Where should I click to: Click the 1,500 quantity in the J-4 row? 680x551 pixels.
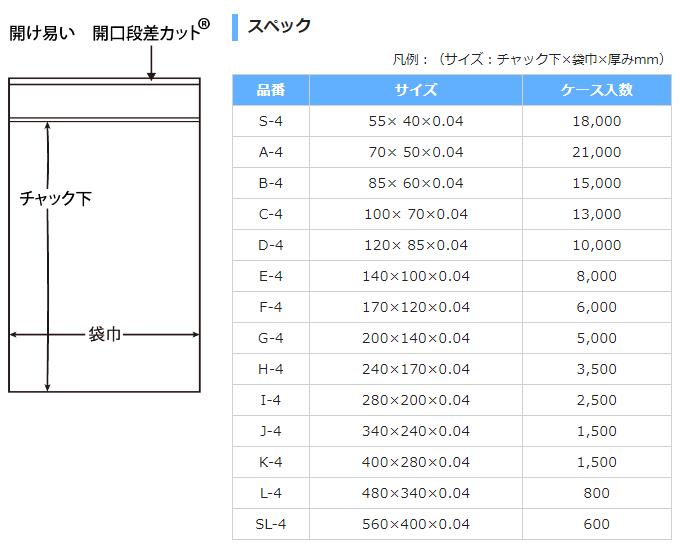(x=597, y=431)
